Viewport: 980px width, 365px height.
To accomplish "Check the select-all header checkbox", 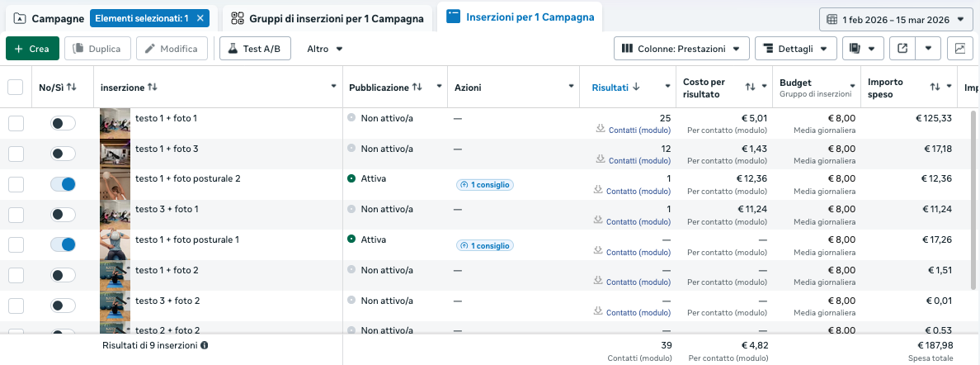I will coord(16,87).
